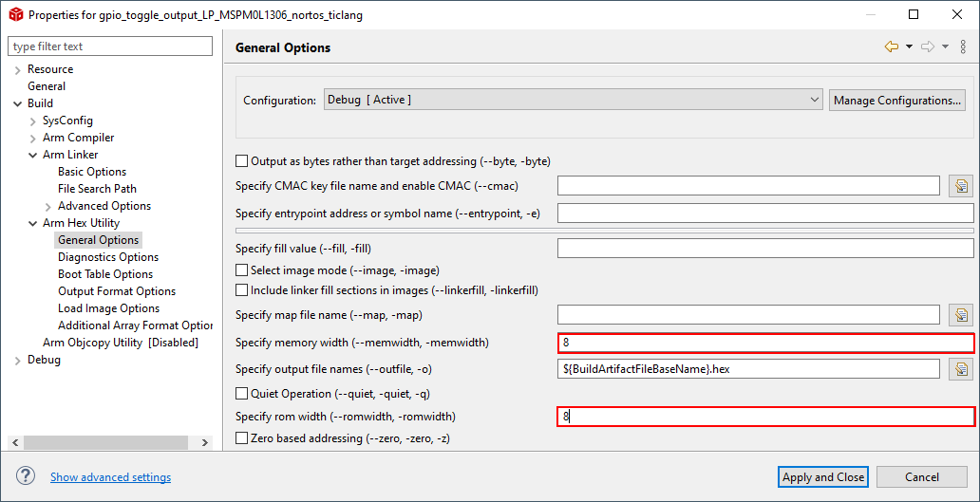Collapse the Arm Hex Utility tree node

(33, 223)
